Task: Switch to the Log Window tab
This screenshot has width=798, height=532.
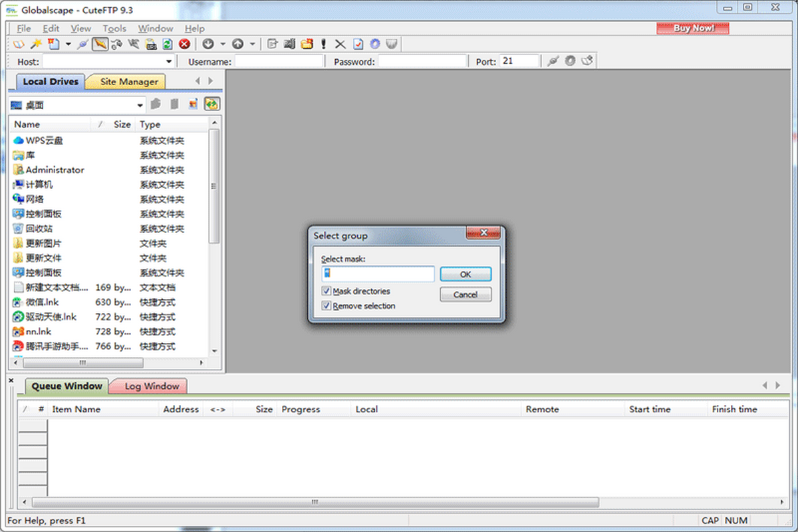Action: point(152,386)
